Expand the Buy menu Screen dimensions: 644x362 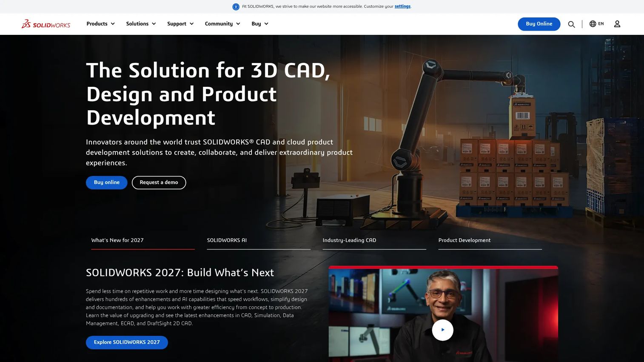260,24
